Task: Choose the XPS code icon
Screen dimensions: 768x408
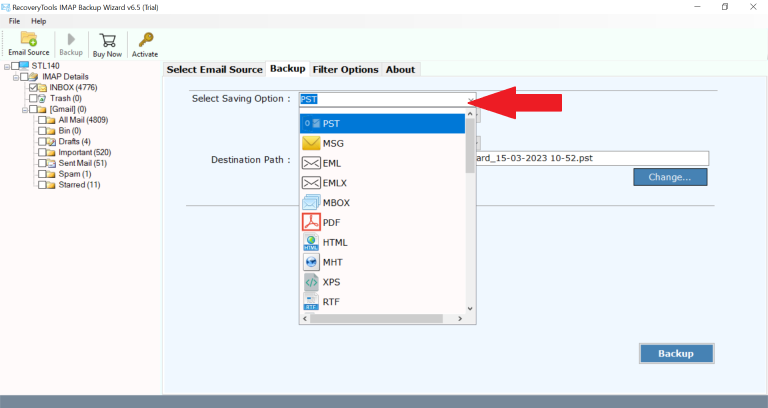Action: point(311,282)
